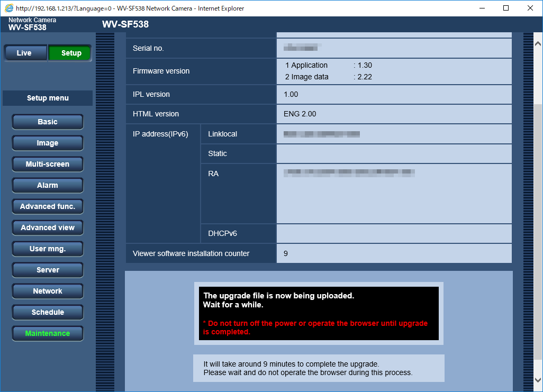Click Image data version 2.22
The image size is (543, 392).
point(365,77)
